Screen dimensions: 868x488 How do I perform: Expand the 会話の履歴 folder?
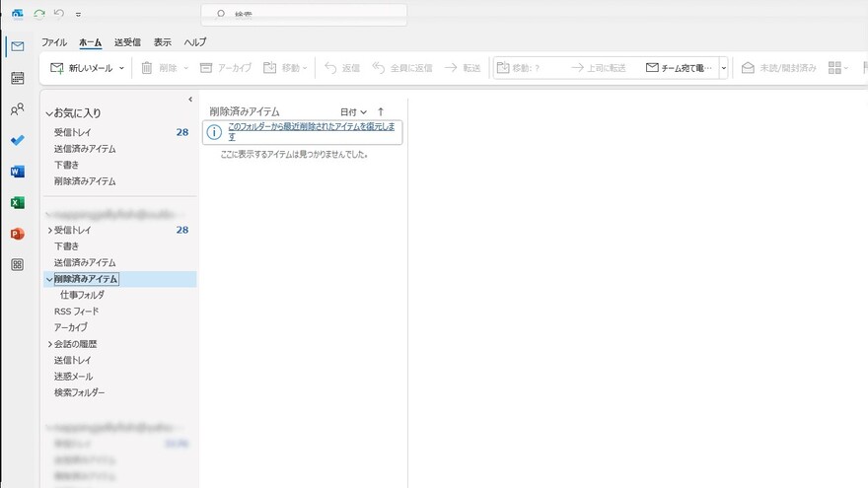coord(50,344)
